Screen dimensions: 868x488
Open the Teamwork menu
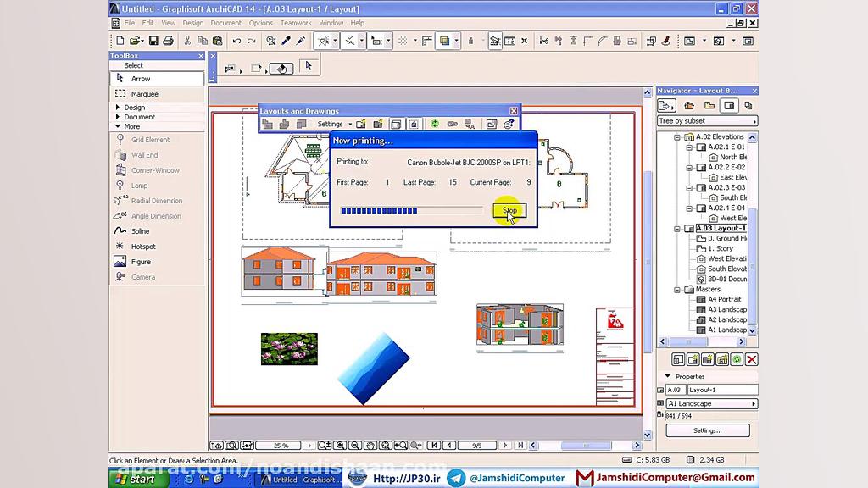[296, 23]
